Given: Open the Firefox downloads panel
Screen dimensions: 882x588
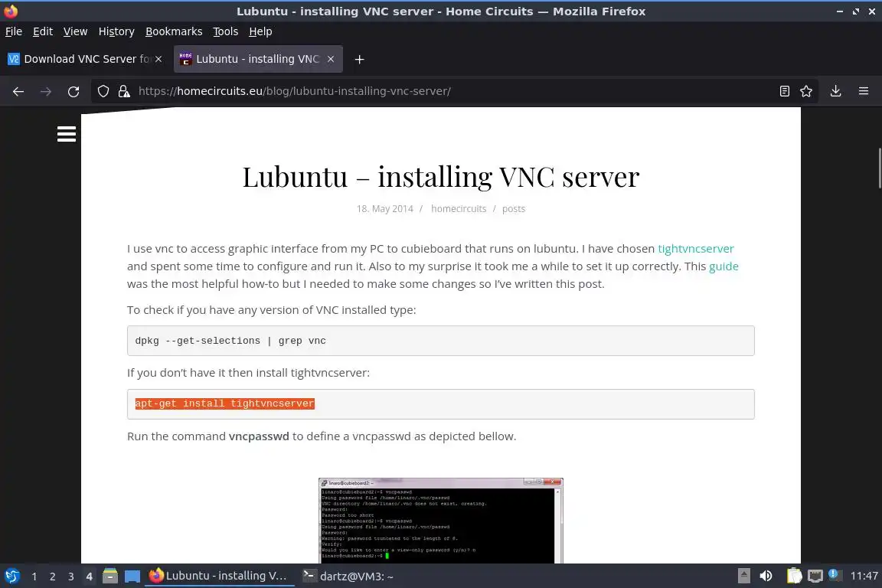Looking at the screenshot, I should 836,91.
